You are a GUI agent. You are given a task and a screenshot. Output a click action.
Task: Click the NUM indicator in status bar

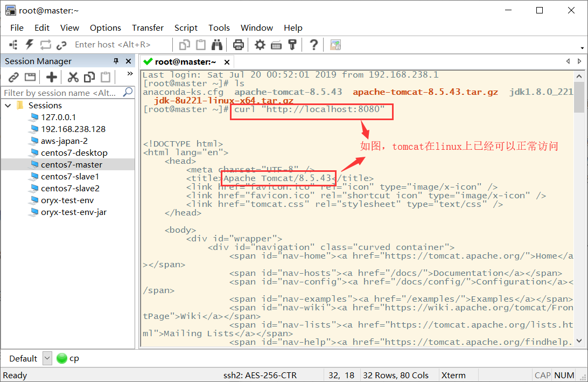[564, 375]
